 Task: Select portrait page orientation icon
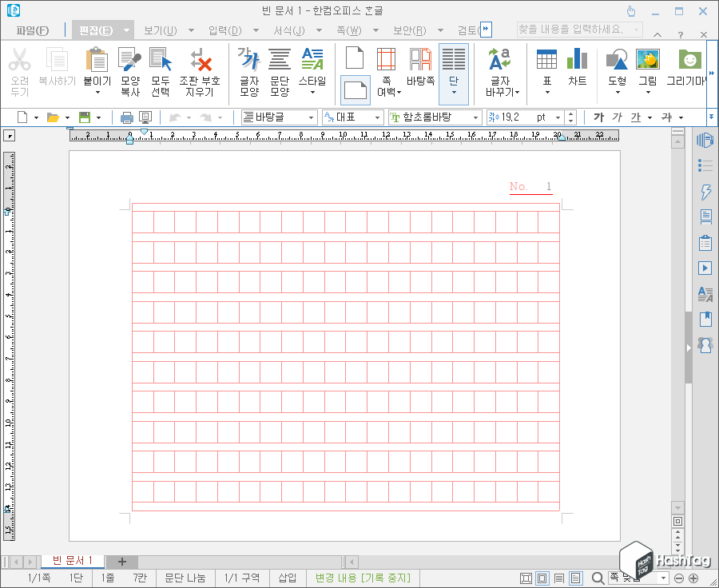coord(355,58)
